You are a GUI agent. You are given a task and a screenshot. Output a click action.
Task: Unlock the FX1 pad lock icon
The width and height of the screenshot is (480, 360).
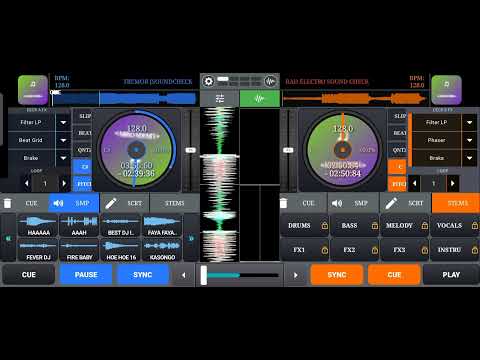pyautogui.click(x=324, y=250)
